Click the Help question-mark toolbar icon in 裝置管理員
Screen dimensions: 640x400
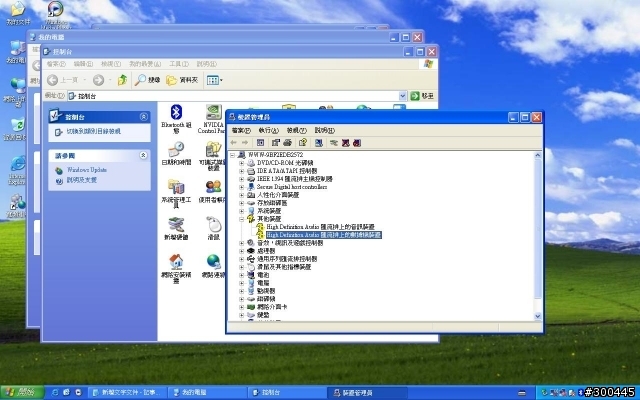pyautogui.click(x=303, y=142)
